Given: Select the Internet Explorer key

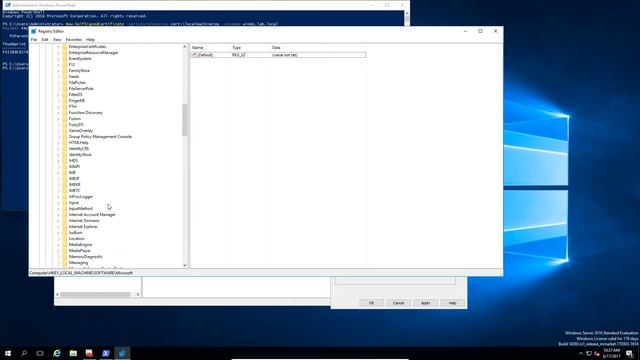Looking at the screenshot, I should coord(83,227).
